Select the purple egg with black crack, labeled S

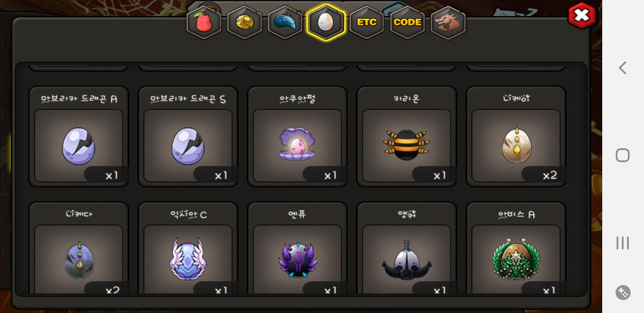(x=188, y=137)
